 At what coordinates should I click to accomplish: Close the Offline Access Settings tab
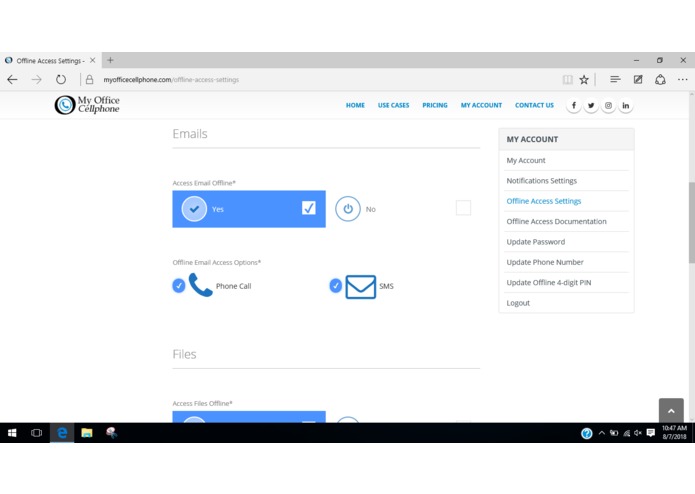point(93,60)
